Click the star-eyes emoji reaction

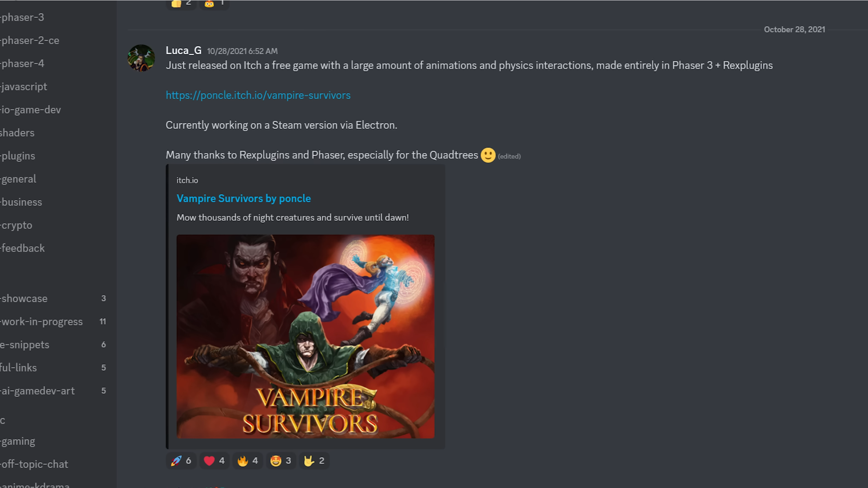click(281, 460)
